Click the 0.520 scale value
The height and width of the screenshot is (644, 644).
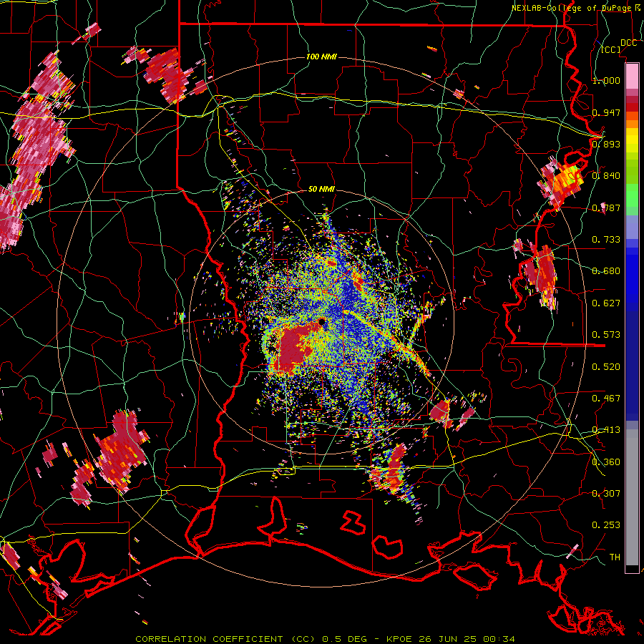coord(606,367)
